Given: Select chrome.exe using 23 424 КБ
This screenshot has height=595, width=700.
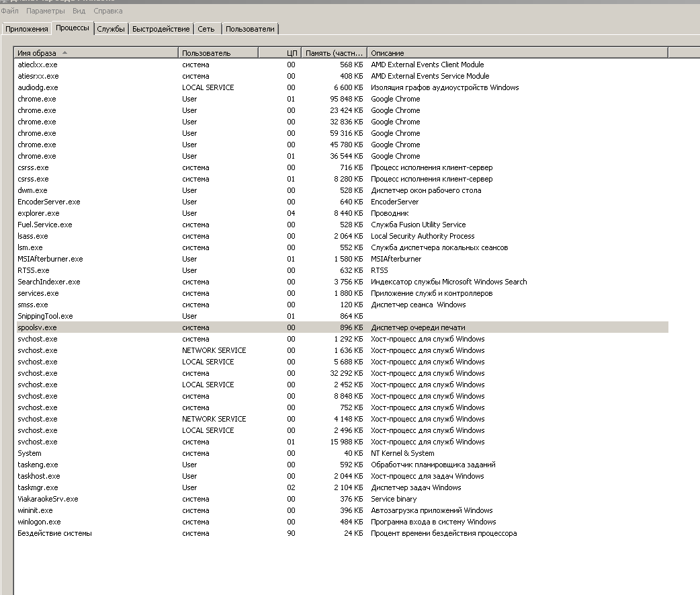Looking at the screenshot, I should (x=343, y=110).
